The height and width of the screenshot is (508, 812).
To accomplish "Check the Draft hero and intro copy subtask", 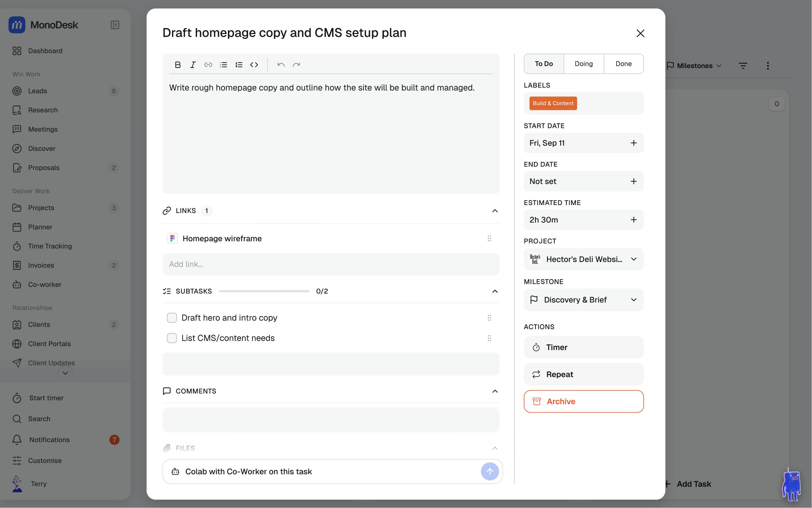I will pos(172,318).
